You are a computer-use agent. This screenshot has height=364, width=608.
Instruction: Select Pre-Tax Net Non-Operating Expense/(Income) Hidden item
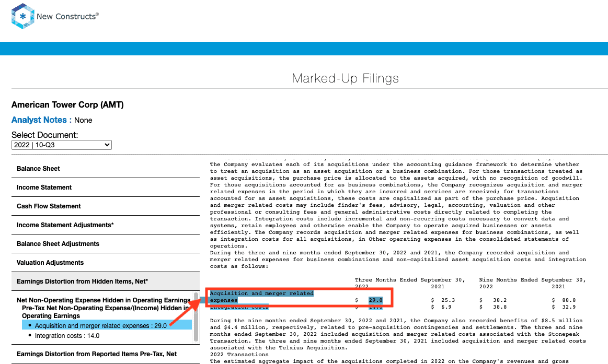coord(105,312)
